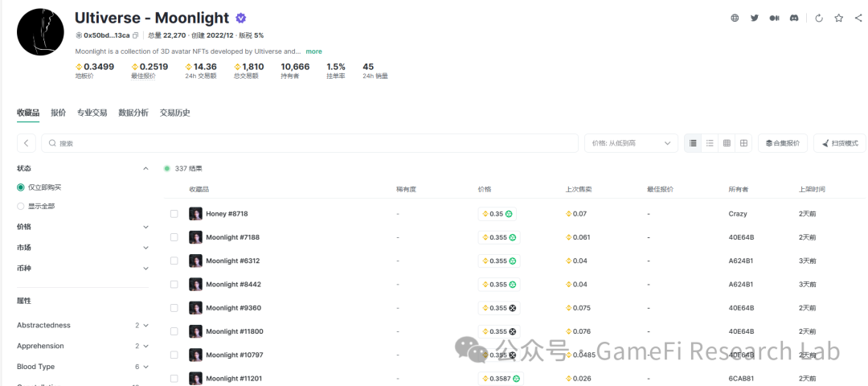Viewport: 868px width, 386px height.
Task: Click the 搜索 search input field
Action: pos(309,143)
